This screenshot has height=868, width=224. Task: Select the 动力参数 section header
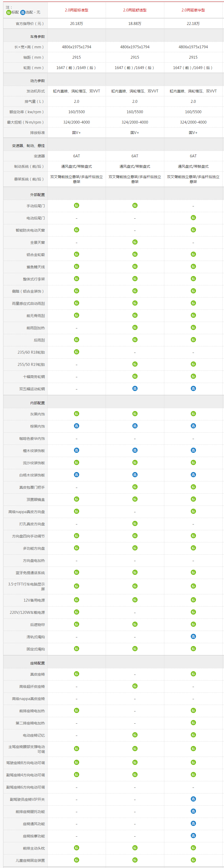tap(37, 81)
